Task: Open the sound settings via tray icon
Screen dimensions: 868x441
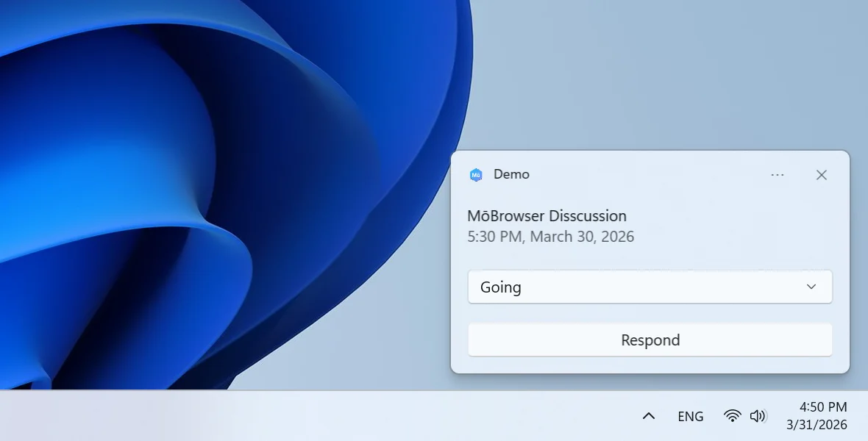Action: coord(758,415)
